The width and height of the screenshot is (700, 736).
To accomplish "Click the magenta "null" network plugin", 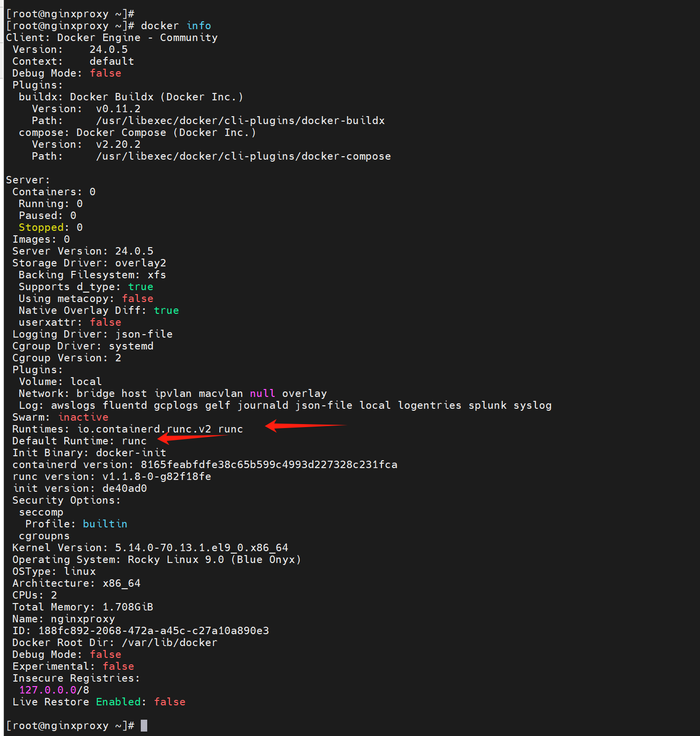I will pyautogui.click(x=262, y=393).
